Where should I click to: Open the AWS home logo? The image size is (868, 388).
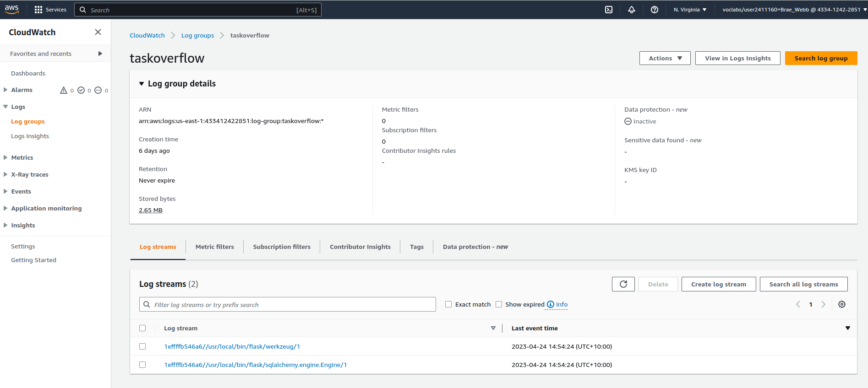12,9
